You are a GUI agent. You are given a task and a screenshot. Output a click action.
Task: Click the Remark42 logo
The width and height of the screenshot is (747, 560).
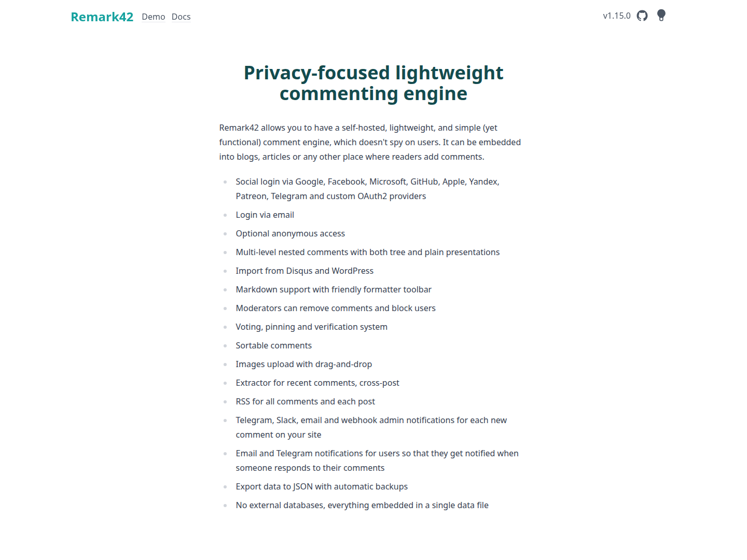tap(102, 17)
